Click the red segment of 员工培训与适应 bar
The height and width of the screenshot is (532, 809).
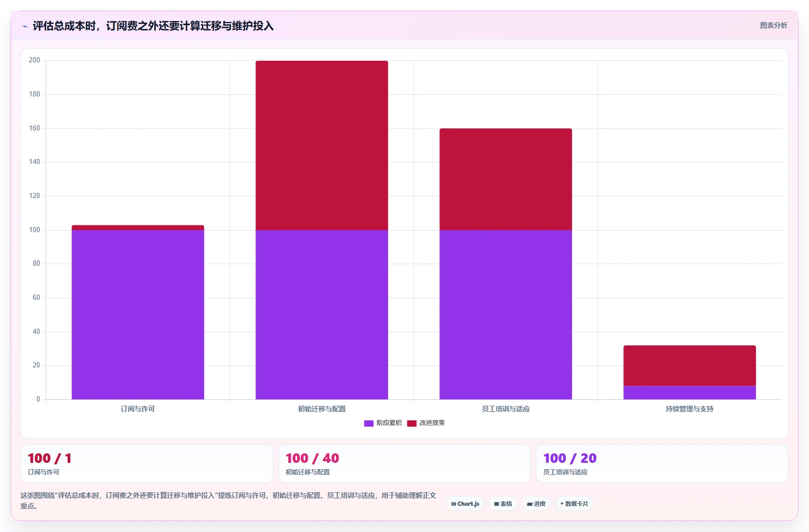click(506, 179)
